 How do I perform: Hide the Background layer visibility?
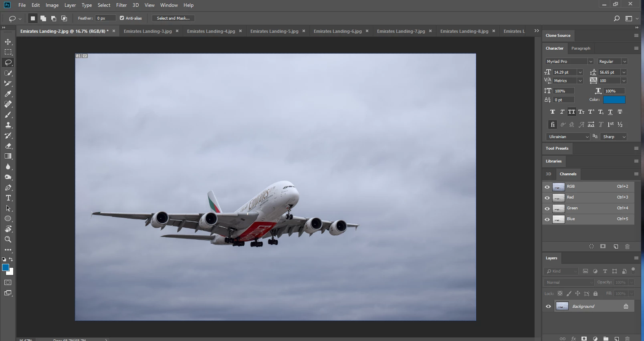pos(548,307)
